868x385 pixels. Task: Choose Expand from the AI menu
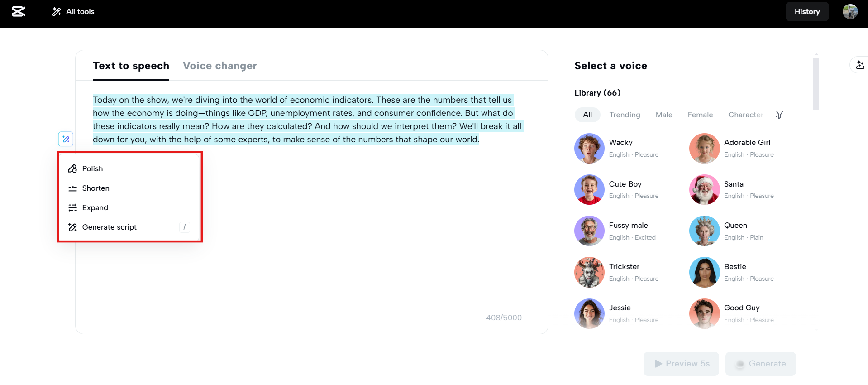95,207
